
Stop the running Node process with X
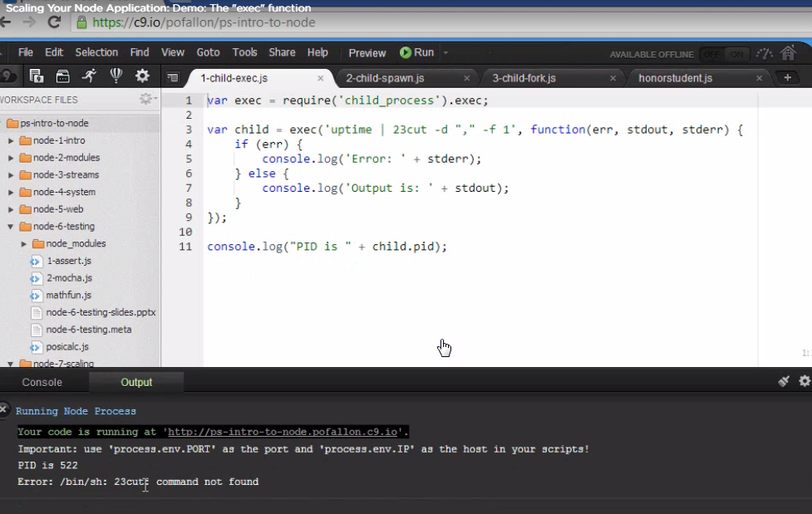[3, 409]
